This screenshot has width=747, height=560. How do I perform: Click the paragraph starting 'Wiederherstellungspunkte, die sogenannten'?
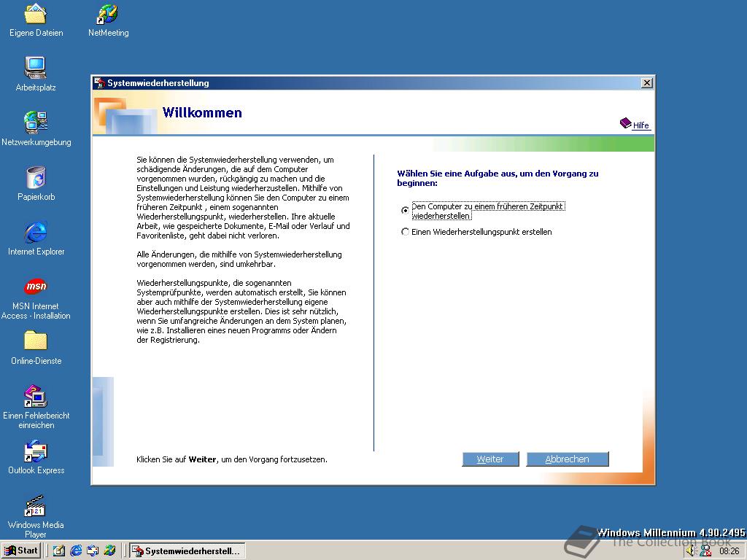coord(241,311)
